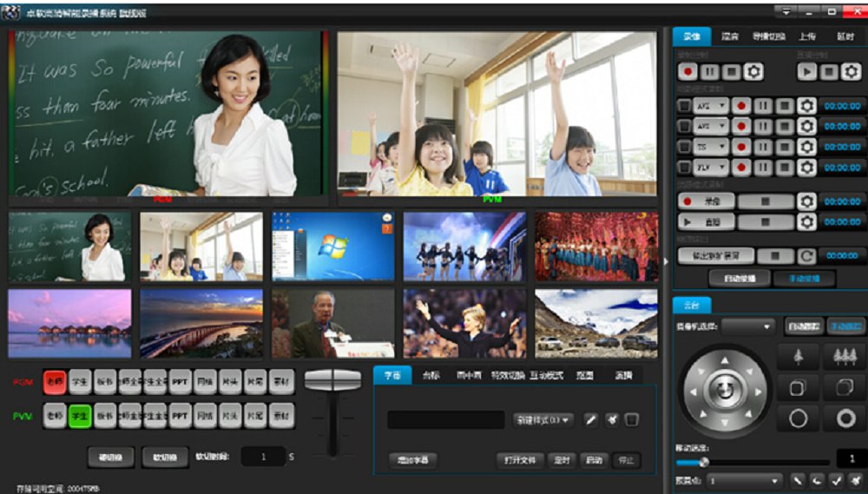The height and width of the screenshot is (494, 868).
Task: Collapse right panel with the small divider arrow
Action: coord(666,261)
